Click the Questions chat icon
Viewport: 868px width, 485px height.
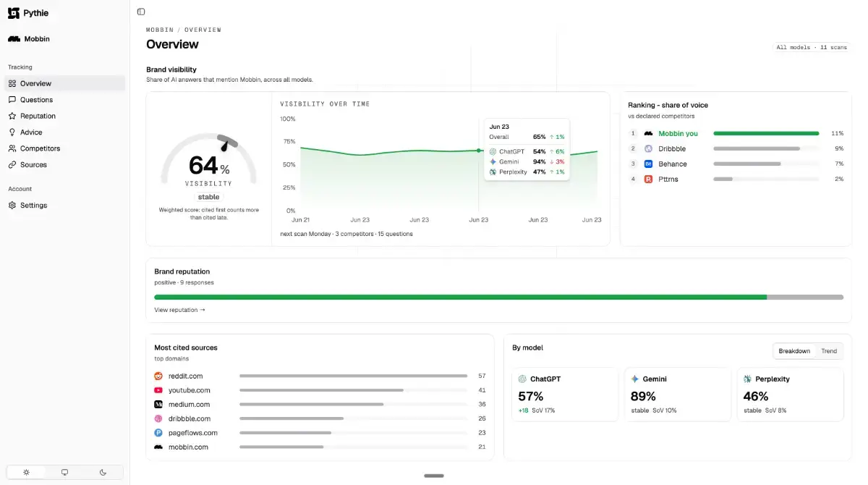pyautogui.click(x=12, y=100)
